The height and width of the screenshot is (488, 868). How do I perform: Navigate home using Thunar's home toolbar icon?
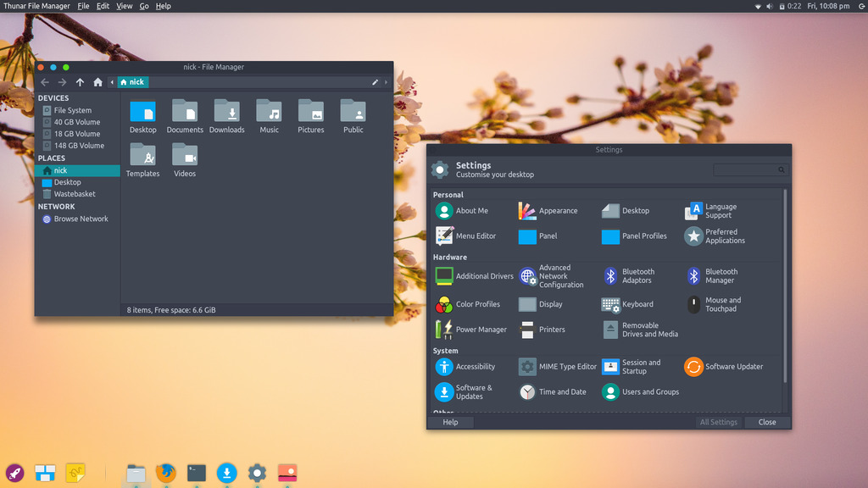tap(97, 82)
